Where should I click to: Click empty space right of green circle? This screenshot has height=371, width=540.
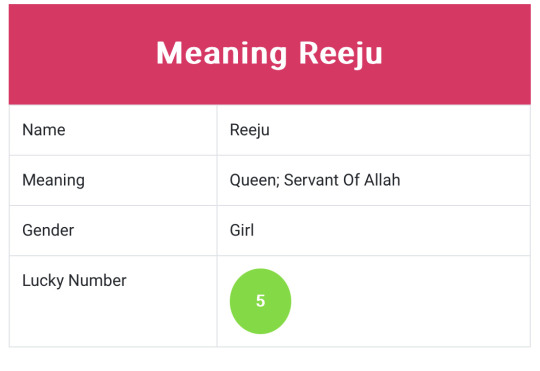click(x=410, y=301)
